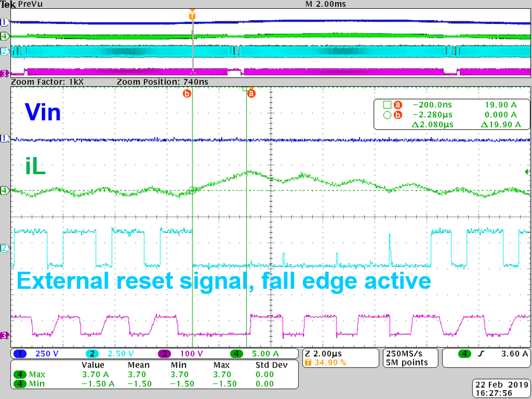Click the 3.60 A trigger level value
The height and width of the screenshot is (399, 532).
[x=515, y=354]
